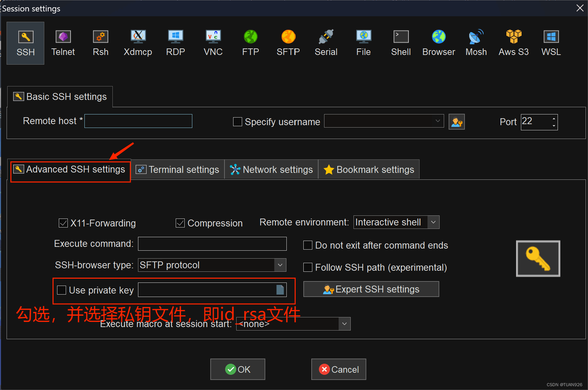
Task: Tick Do not exit after command ends
Action: click(x=308, y=245)
